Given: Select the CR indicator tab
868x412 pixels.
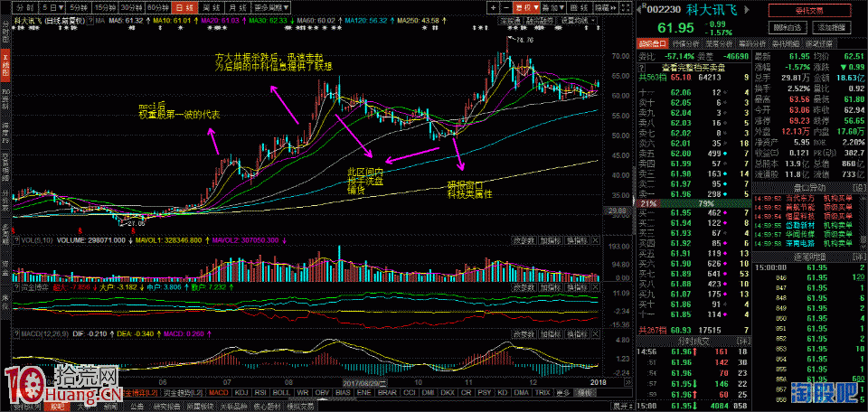Looking at the screenshot, I should click(467, 392).
